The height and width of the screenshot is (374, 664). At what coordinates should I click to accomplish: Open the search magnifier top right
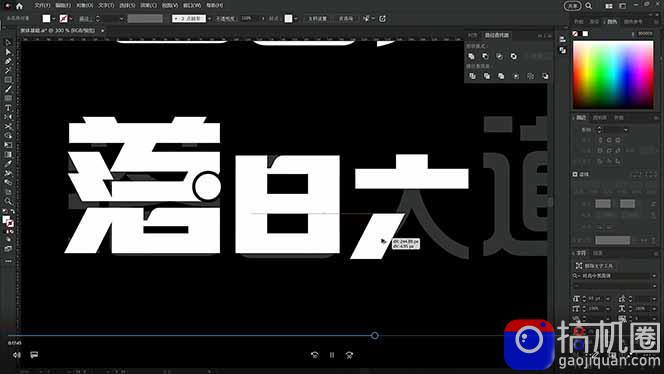589,6
